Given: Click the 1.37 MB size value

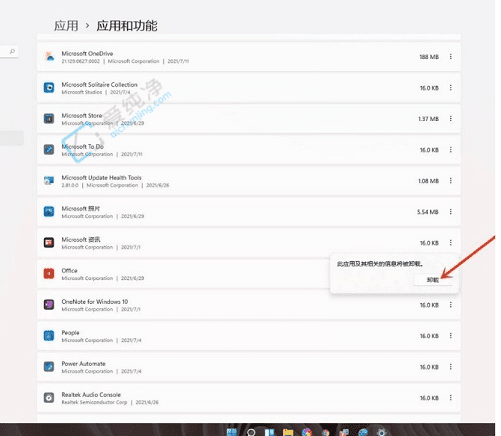Looking at the screenshot, I should tap(429, 119).
